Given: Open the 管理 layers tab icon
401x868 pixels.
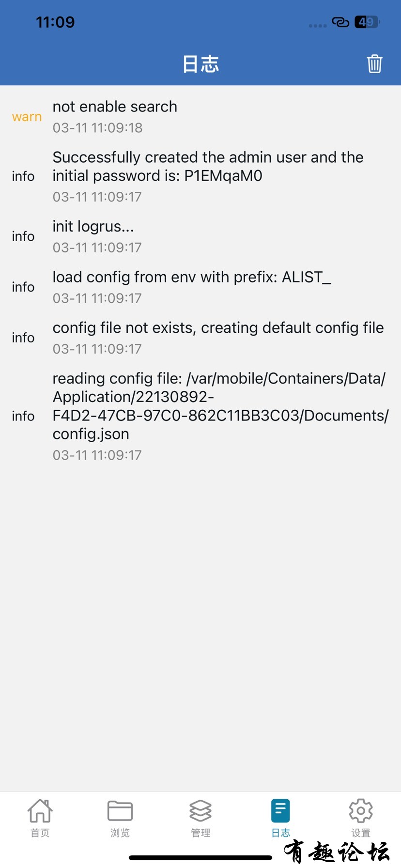Looking at the screenshot, I should click(200, 810).
